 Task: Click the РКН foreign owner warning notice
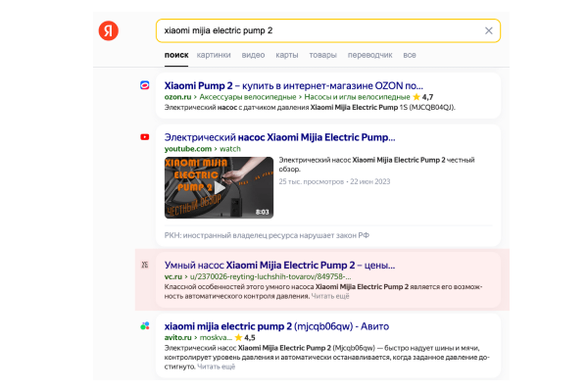pyautogui.click(x=267, y=235)
